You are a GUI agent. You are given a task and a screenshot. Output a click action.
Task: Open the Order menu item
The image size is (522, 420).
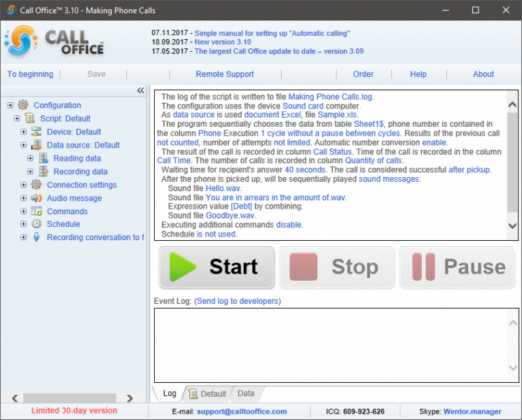point(363,74)
